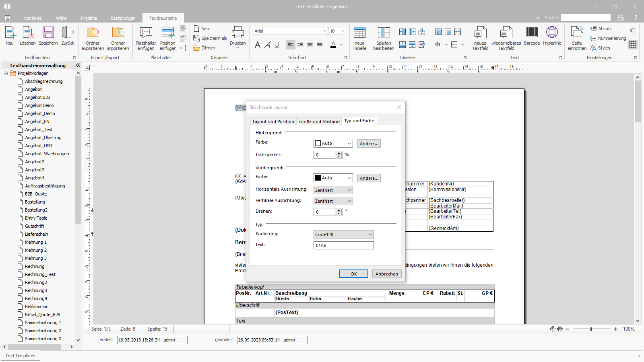
Task: Click the help question mark icon
Action: coord(636,18)
